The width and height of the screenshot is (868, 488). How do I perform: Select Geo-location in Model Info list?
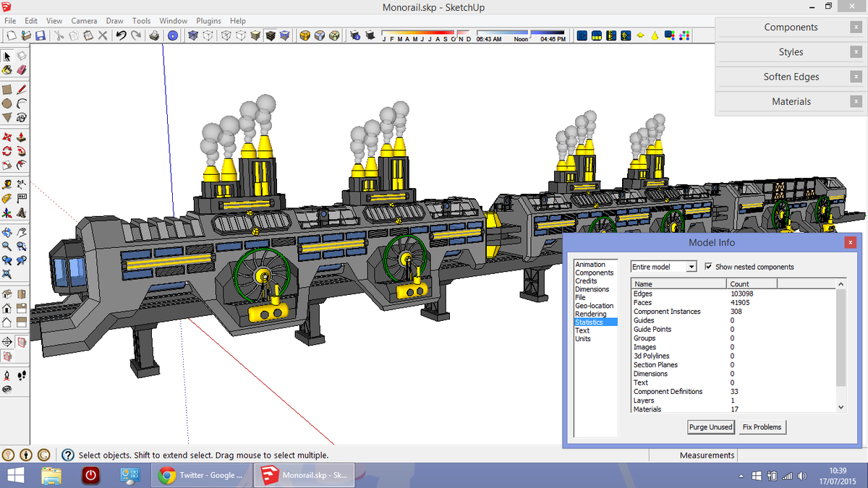594,306
